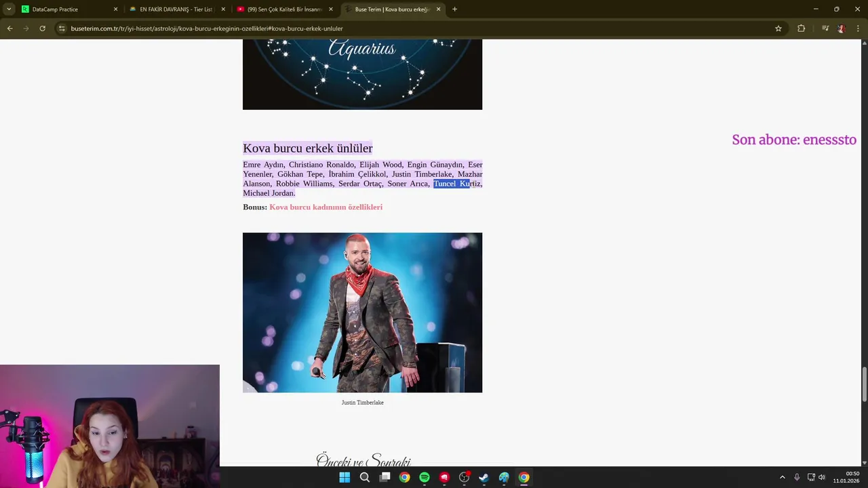Close the EN FAKİR DAVRANIŞ tab

tap(223, 9)
